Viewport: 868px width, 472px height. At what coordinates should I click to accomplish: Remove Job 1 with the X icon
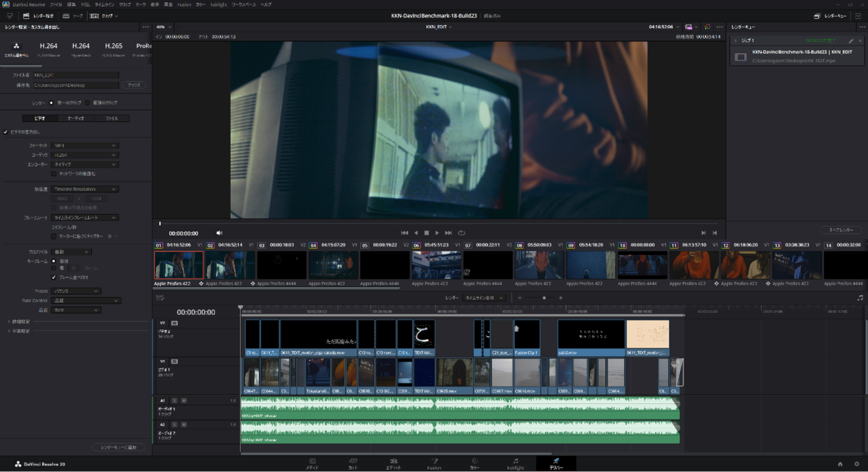(x=859, y=41)
